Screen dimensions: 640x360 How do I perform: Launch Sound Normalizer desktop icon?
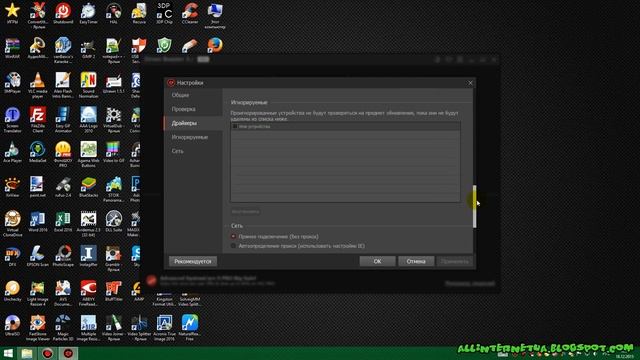coord(88,85)
